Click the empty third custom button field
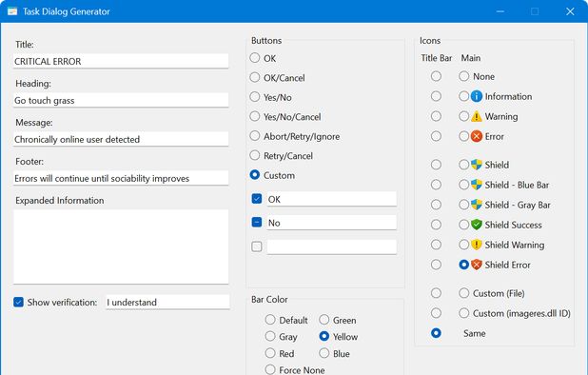Screen dimensions: 588x375 [x=331, y=247]
